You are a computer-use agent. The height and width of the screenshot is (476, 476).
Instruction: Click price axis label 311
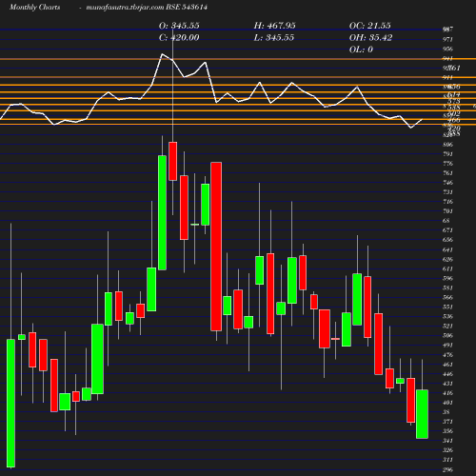tap(447, 460)
